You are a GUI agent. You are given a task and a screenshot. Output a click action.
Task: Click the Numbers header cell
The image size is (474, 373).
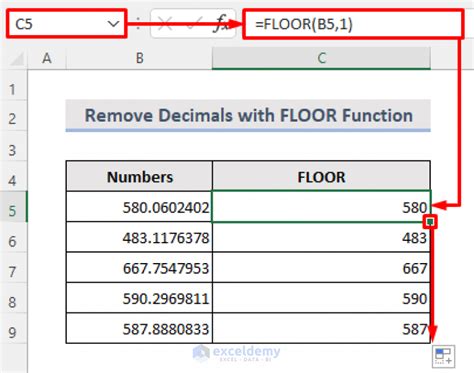139,176
